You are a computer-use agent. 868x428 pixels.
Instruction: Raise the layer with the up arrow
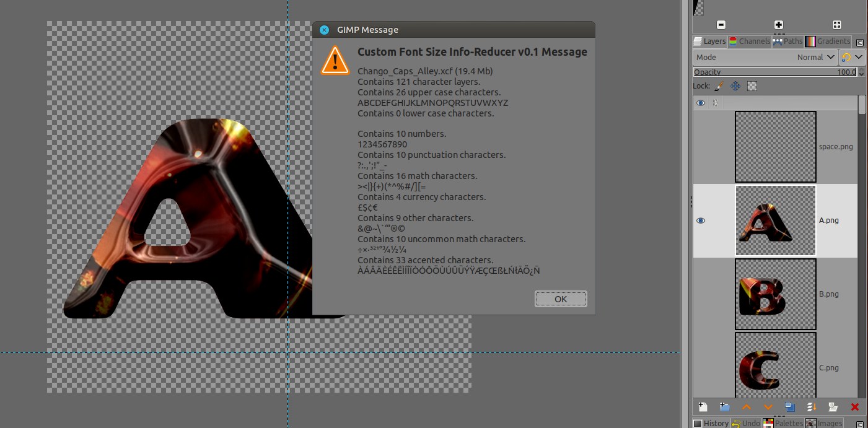[x=746, y=407]
